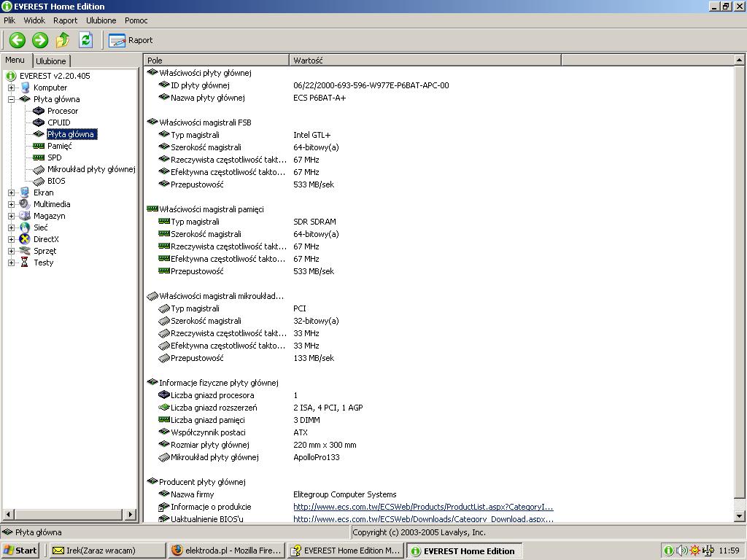Click the vertical scrollbar up arrow
Screen dimensions: 747x560
[740, 60]
